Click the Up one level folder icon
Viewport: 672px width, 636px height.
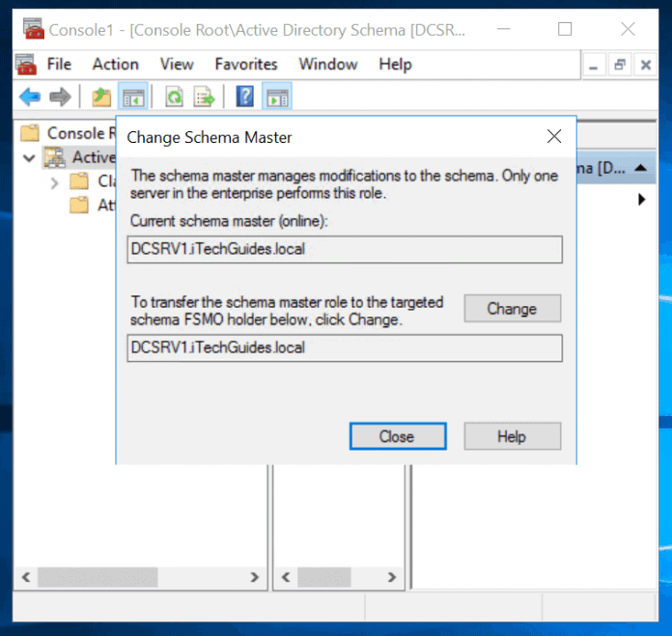pyautogui.click(x=101, y=97)
